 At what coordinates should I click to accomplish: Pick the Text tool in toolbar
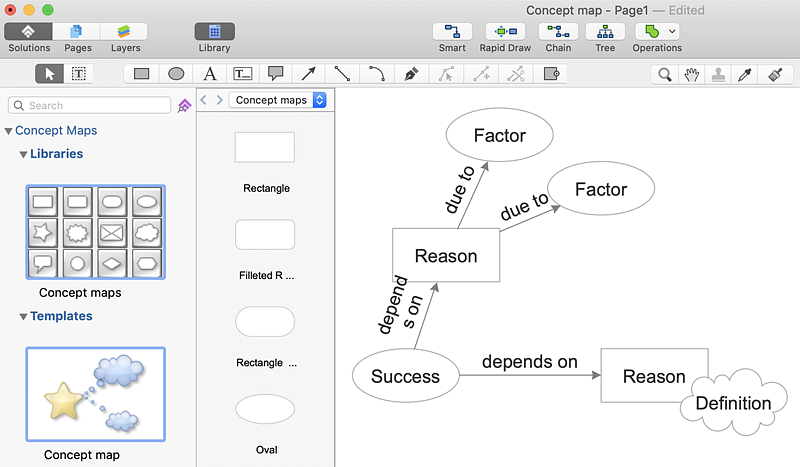[x=209, y=74]
